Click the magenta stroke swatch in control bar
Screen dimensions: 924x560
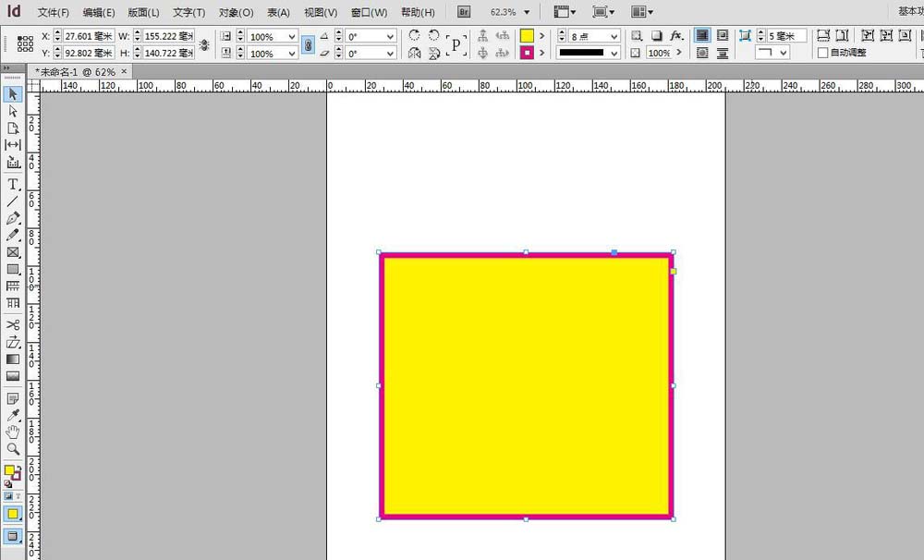(x=527, y=53)
